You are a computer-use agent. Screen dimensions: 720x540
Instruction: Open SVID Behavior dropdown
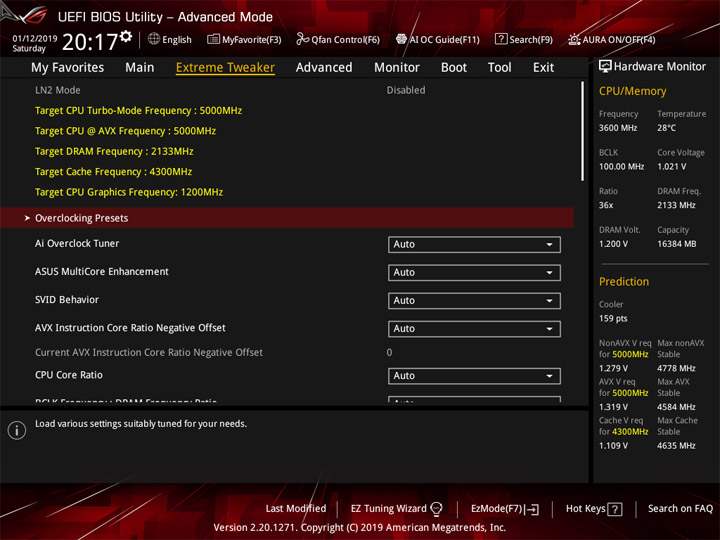pyautogui.click(x=474, y=300)
